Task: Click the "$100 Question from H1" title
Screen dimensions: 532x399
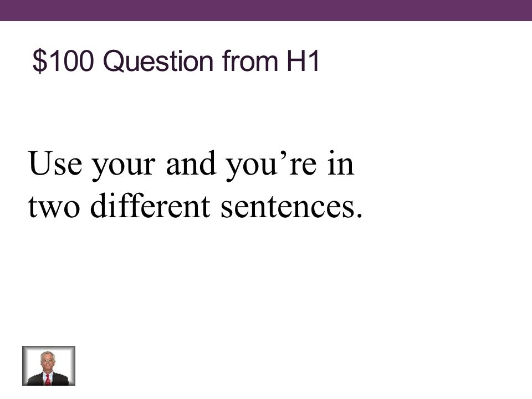Action: (x=176, y=61)
